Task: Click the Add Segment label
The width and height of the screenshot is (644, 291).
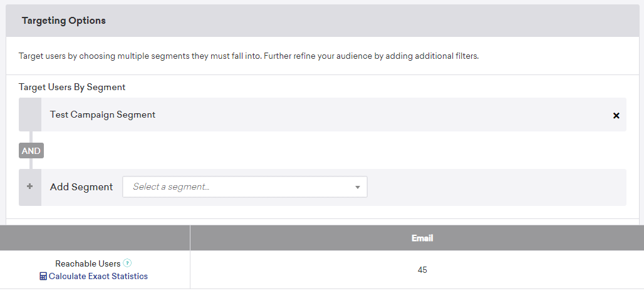Action: coord(81,187)
